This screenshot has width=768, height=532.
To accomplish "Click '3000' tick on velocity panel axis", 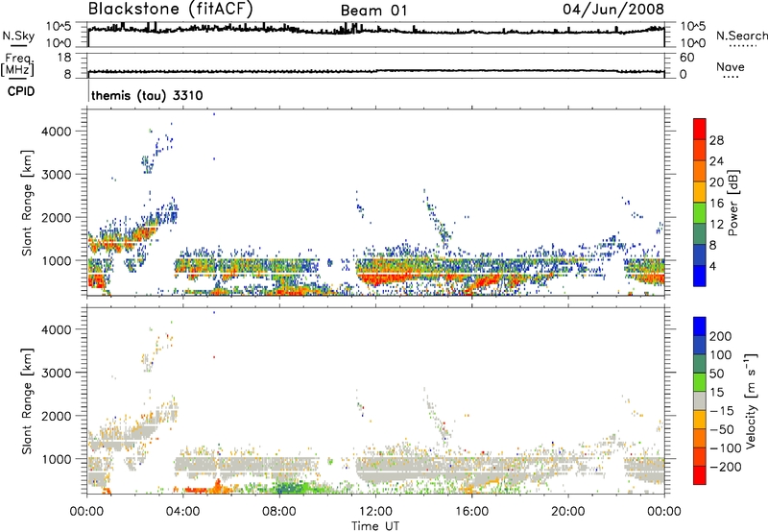I will tap(56, 373).
